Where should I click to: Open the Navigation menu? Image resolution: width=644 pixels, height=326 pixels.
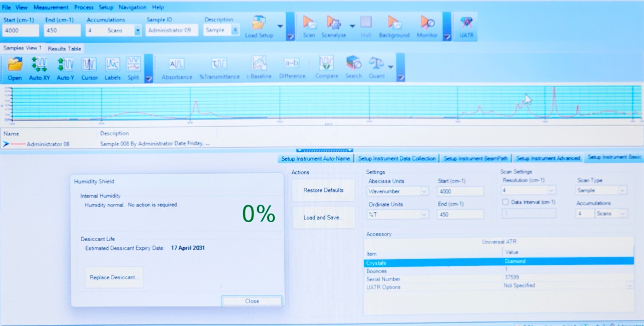pyautogui.click(x=132, y=7)
